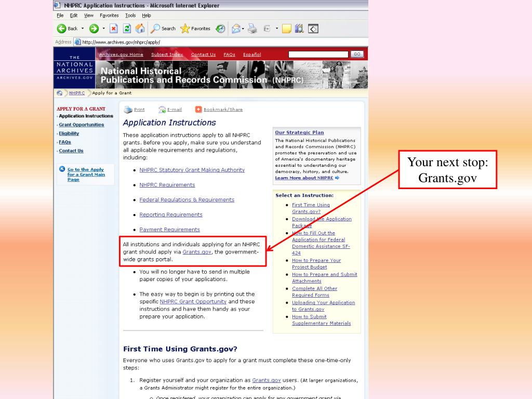This screenshot has width=532, height=399.
Task: Click the yellow note toolbar icon
Action: pos(287,29)
